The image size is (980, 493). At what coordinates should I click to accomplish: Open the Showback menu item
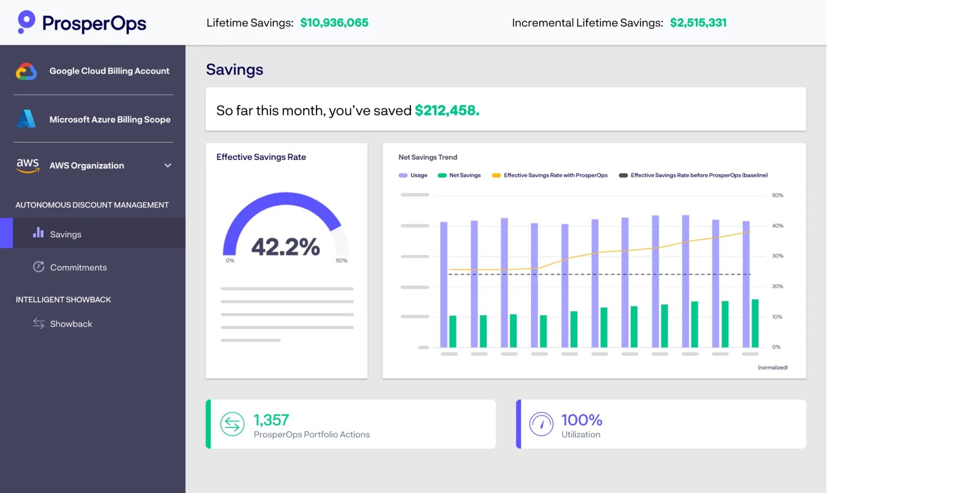(x=71, y=324)
